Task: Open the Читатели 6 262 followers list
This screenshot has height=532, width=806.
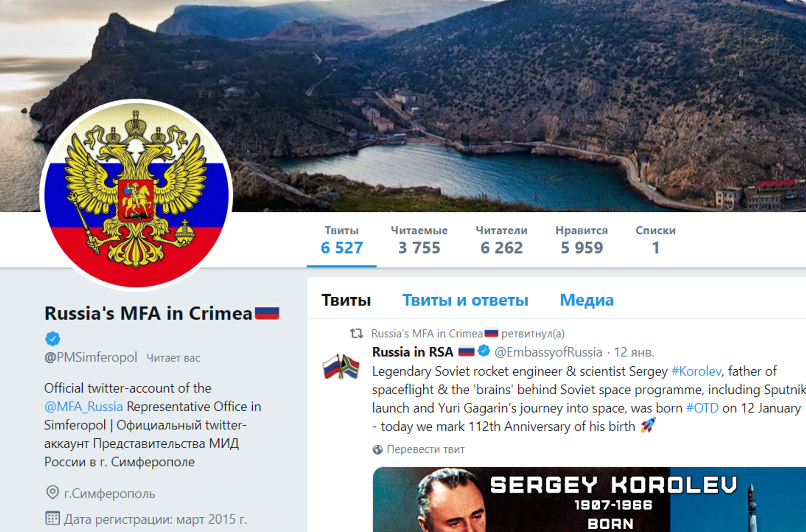Action: click(501, 240)
